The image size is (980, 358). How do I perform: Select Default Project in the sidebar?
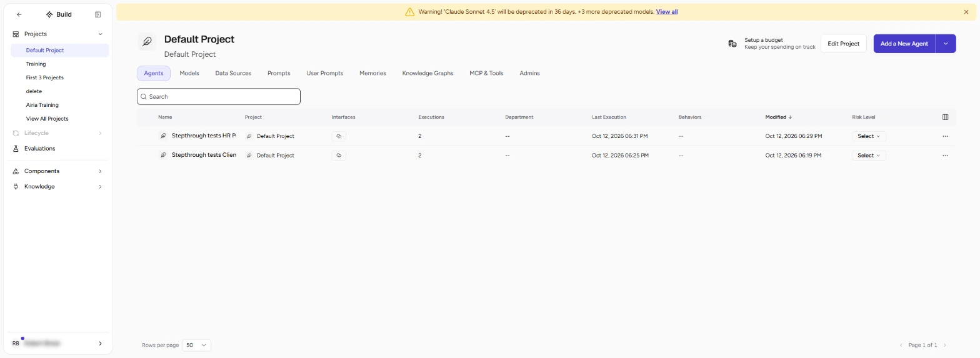60,50
